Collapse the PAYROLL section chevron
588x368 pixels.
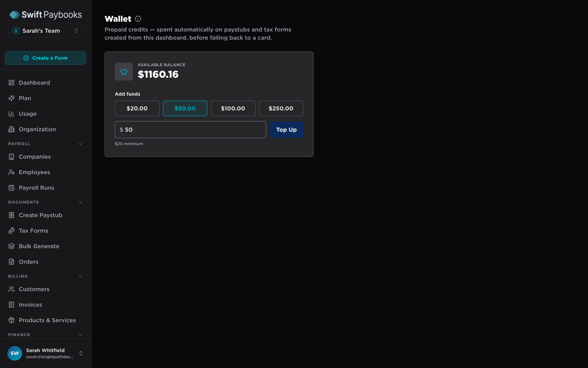coord(80,144)
